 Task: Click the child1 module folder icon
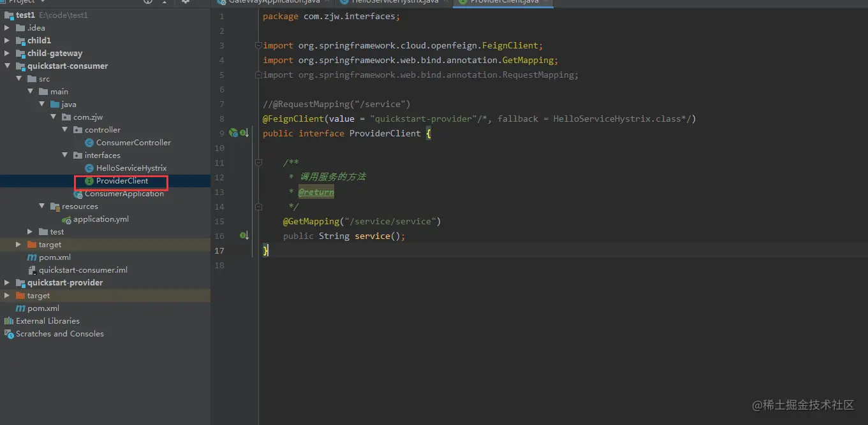20,41
